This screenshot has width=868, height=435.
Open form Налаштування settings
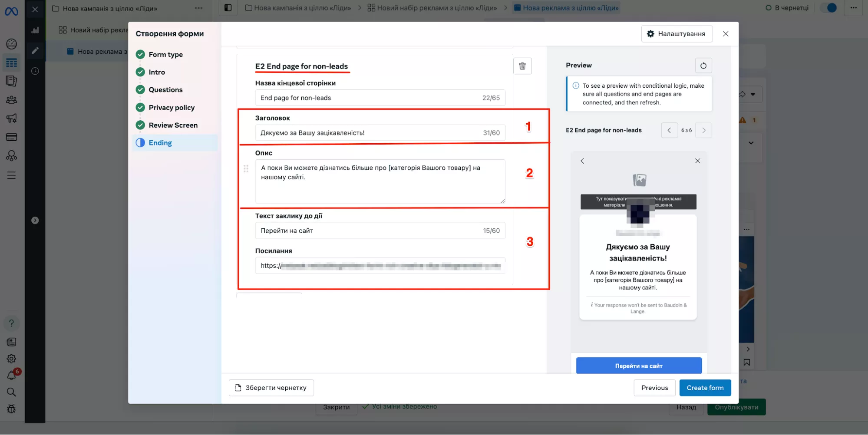(677, 34)
